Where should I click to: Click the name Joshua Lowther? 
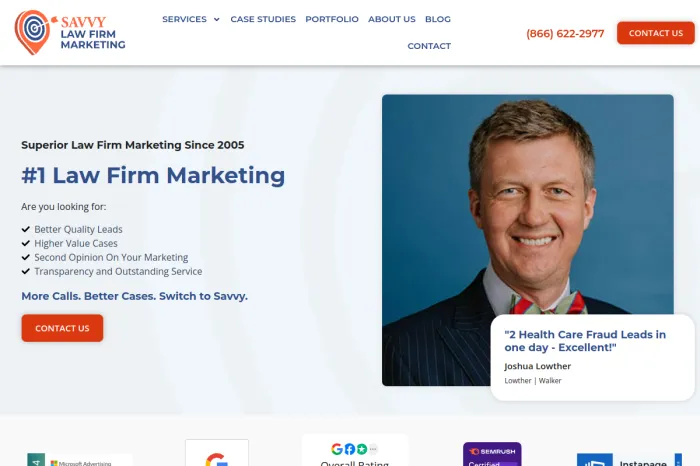(538, 366)
